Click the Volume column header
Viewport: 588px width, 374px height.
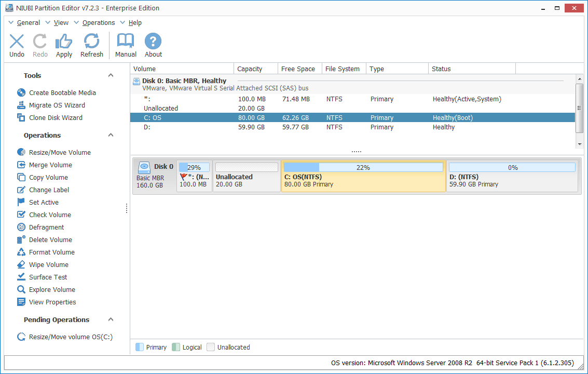(182, 69)
